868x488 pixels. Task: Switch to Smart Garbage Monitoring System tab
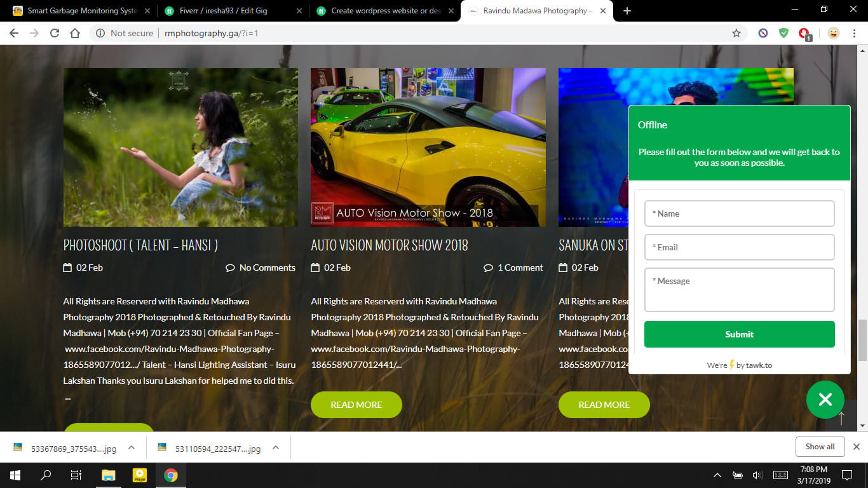pyautogui.click(x=81, y=11)
